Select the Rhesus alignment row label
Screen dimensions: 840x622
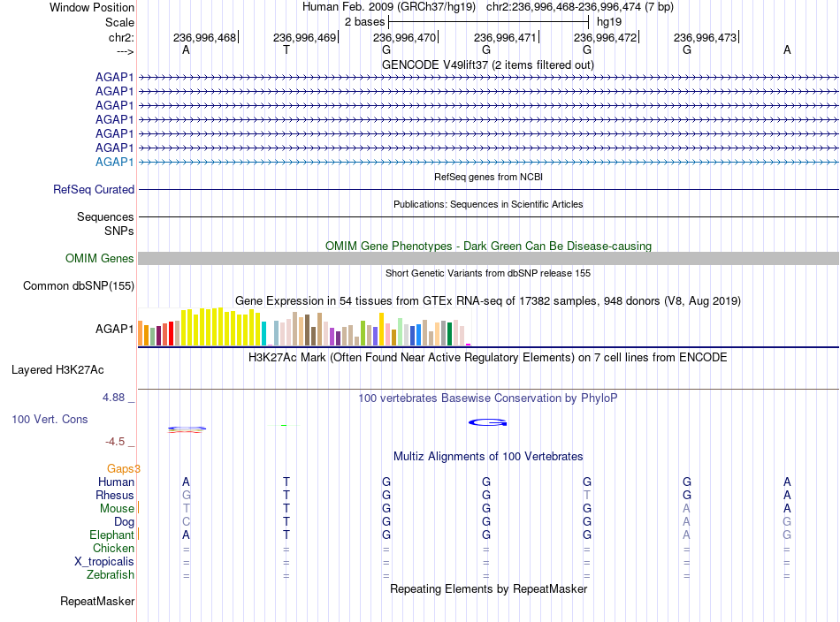115,495
